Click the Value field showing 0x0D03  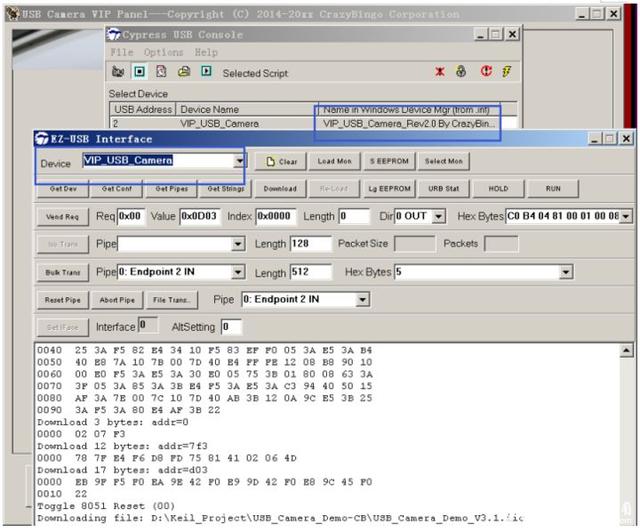[x=200, y=216]
